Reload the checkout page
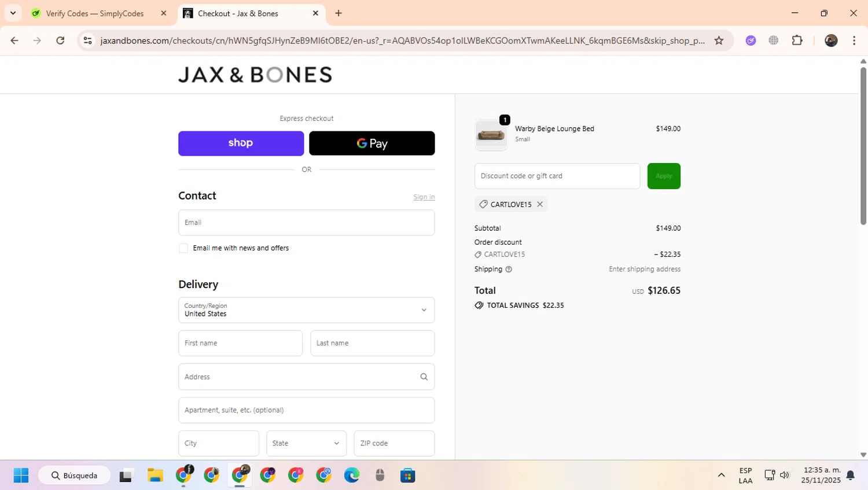 [60, 40]
